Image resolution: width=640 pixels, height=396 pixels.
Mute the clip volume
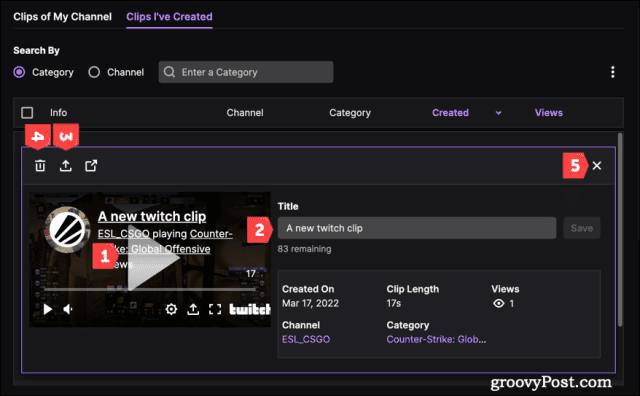tap(68, 309)
